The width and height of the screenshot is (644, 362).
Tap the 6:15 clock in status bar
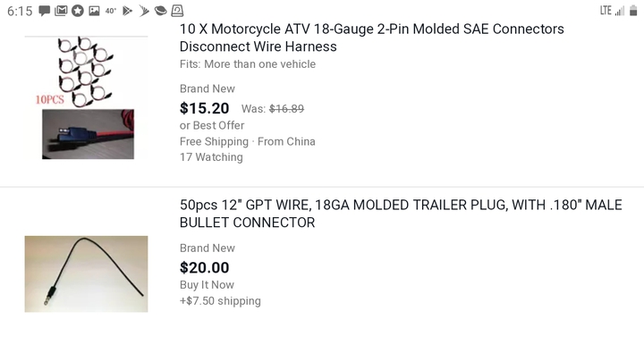[x=20, y=11]
